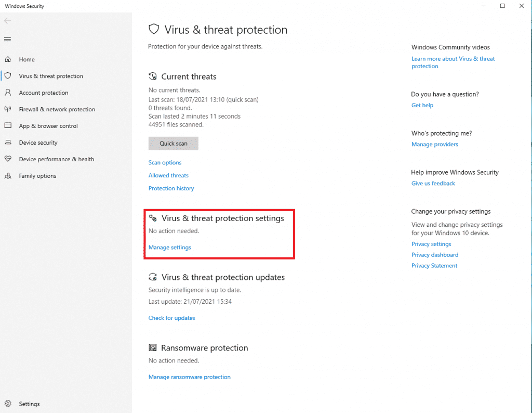Click the Device security laptop icon

coord(7,143)
